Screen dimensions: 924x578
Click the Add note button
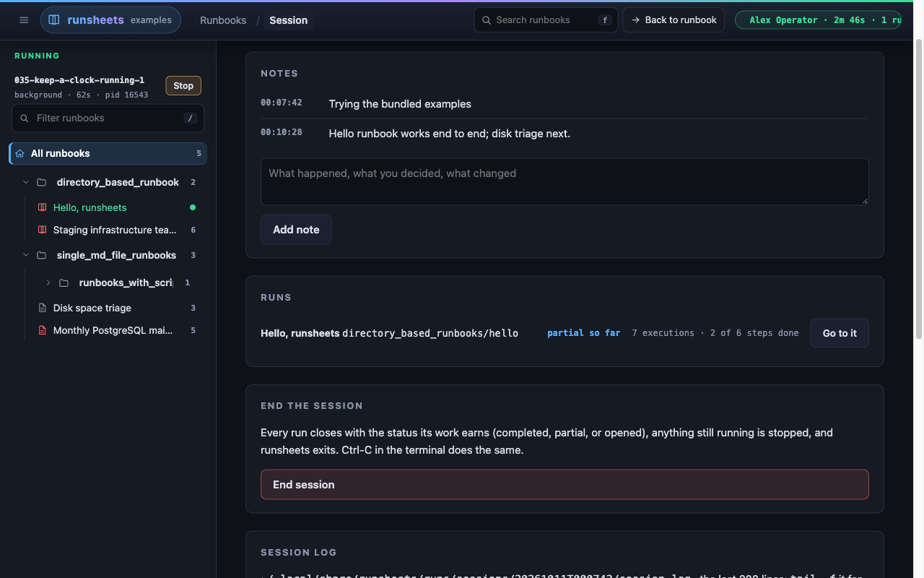tap(296, 229)
